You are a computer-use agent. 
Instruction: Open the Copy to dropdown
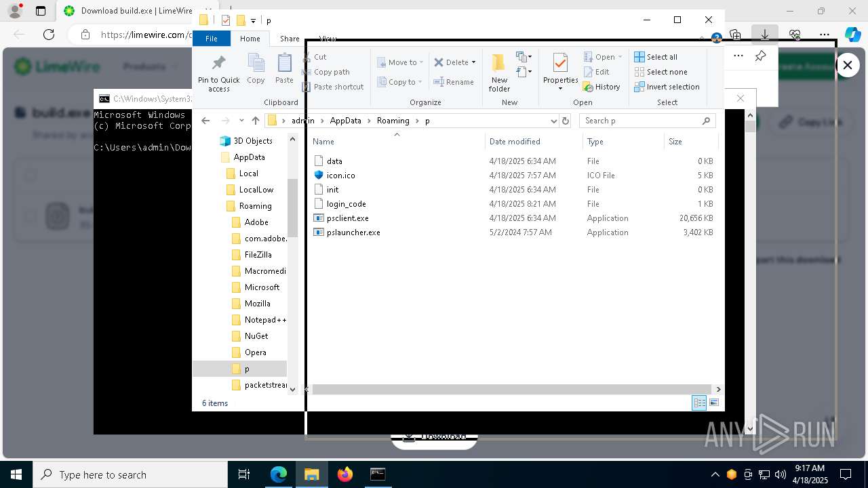coord(400,82)
